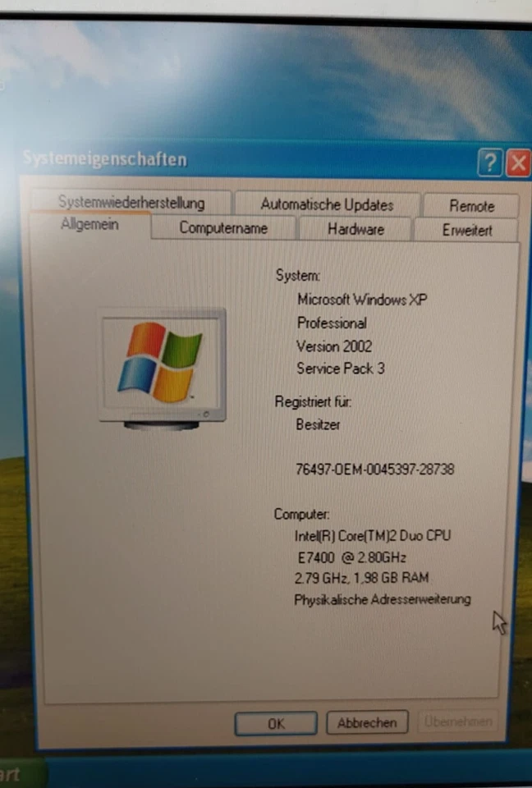Switch to the Computername tab
This screenshot has width=532, height=788.
coord(223,228)
